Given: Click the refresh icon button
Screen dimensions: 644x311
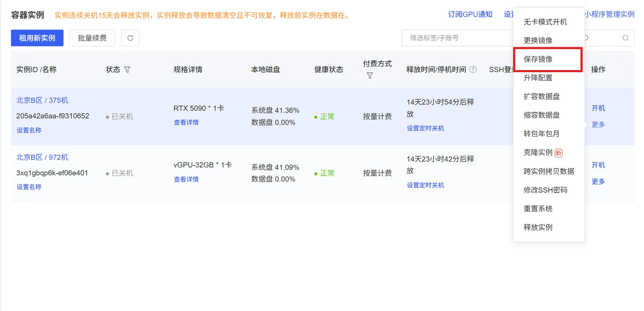Looking at the screenshot, I should [x=130, y=38].
